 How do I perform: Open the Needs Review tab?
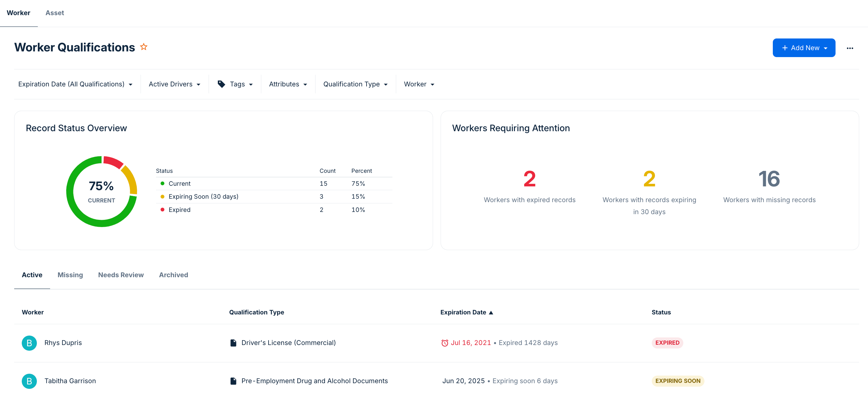121,275
